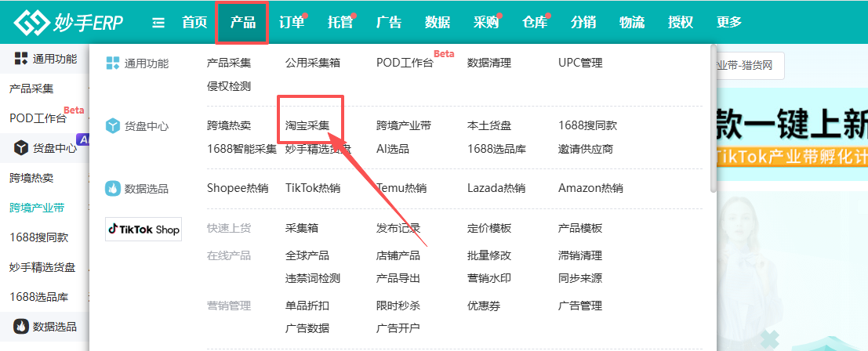The width and height of the screenshot is (868, 351).
Task: Open 优惠券
Action: tap(484, 306)
